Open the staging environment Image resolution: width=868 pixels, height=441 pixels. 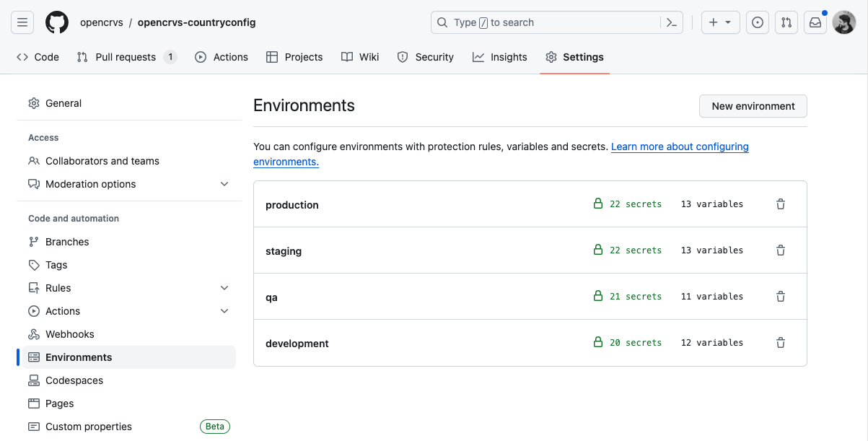(x=284, y=251)
